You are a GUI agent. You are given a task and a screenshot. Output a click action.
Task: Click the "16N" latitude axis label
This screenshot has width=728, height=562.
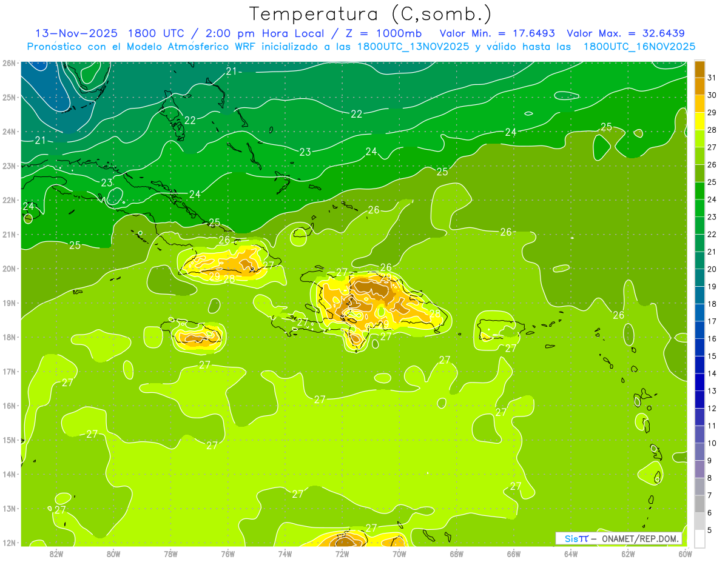pyautogui.click(x=9, y=406)
